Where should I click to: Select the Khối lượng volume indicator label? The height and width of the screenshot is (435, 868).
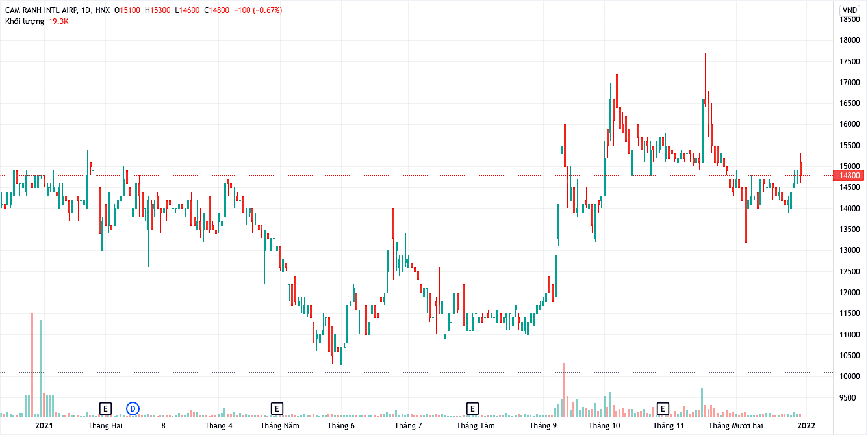[24, 21]
